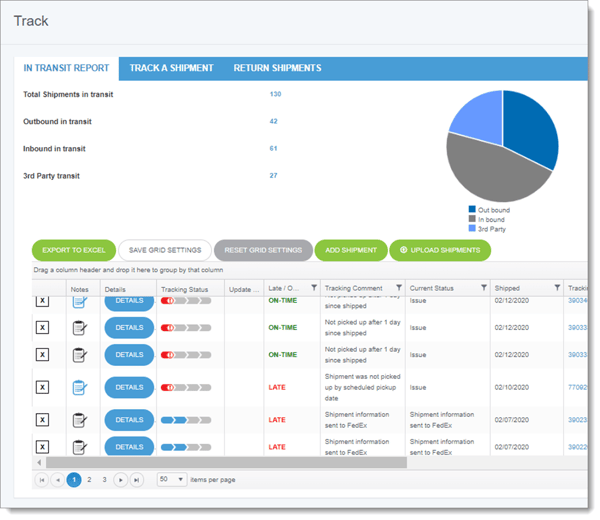Viewport: 600px width, 520px height.
Task: Open inbound in transit count 61
Action: coord(274,148)
